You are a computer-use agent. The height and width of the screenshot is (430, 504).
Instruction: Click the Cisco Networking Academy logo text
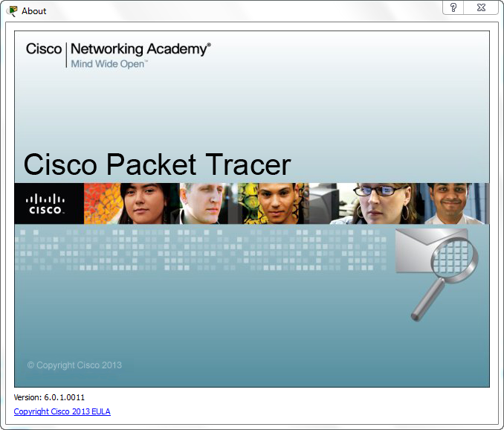118,49
